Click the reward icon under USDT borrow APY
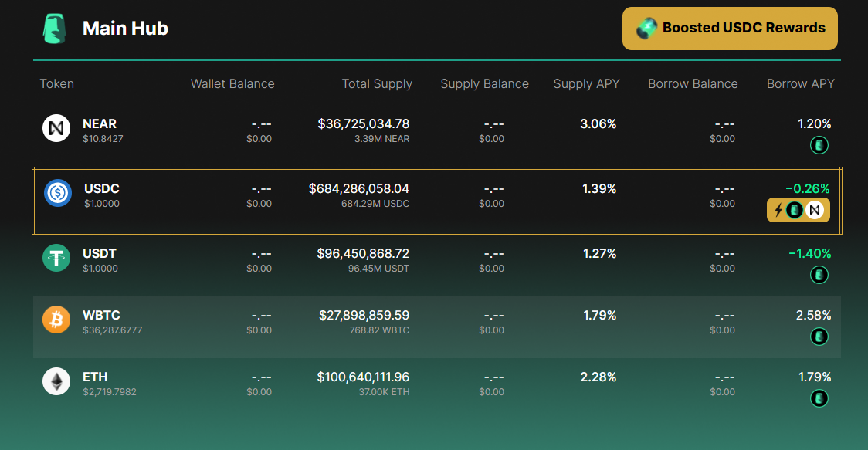868x450 pixels. (819, 275)
